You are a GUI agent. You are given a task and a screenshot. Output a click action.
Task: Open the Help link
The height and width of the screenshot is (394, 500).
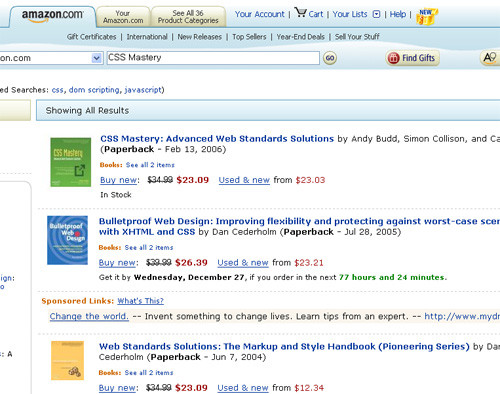[398, 14]
